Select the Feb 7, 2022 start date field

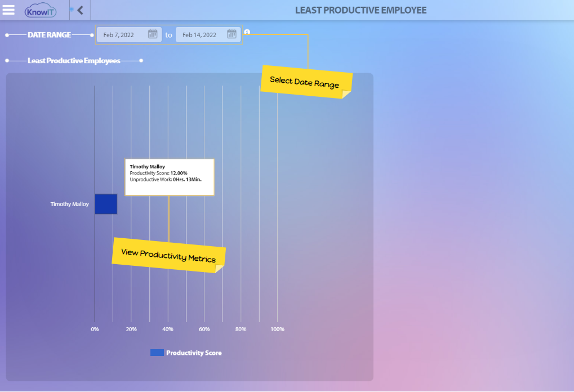click(129, 35)
